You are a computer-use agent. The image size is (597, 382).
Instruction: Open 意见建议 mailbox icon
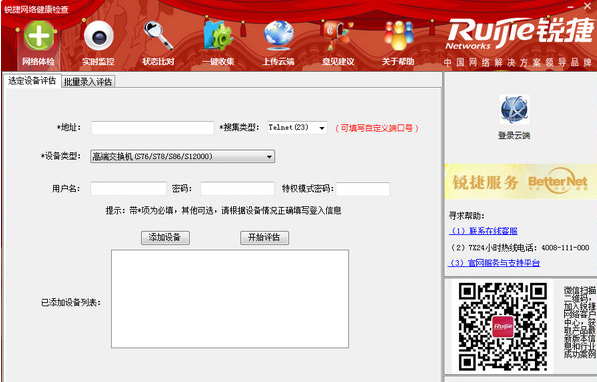click(x=338, y=35)
